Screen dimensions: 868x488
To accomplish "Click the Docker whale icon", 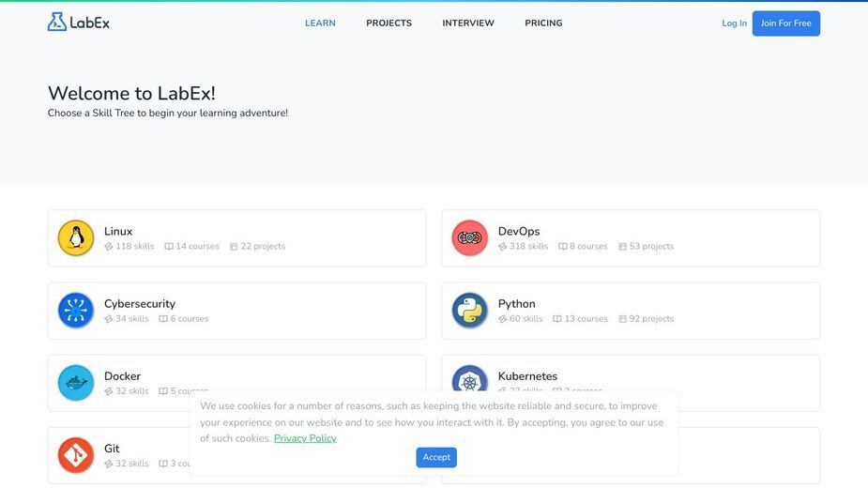I will (76, 383).
